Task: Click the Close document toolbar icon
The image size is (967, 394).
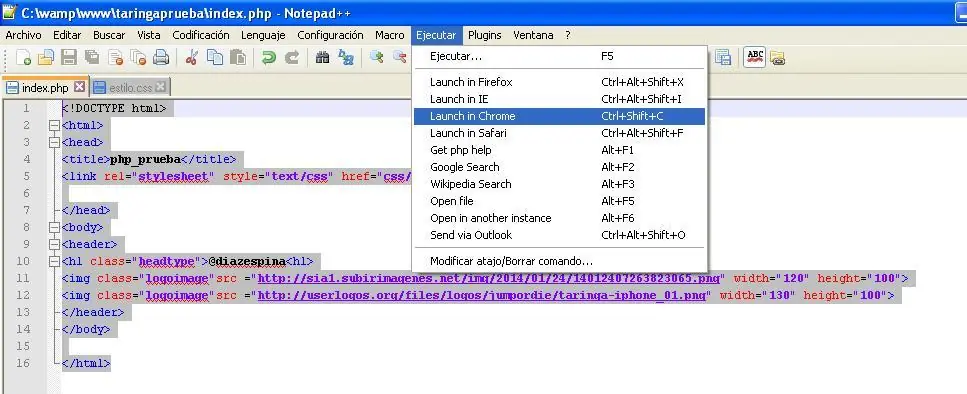Action: (115, 58)
